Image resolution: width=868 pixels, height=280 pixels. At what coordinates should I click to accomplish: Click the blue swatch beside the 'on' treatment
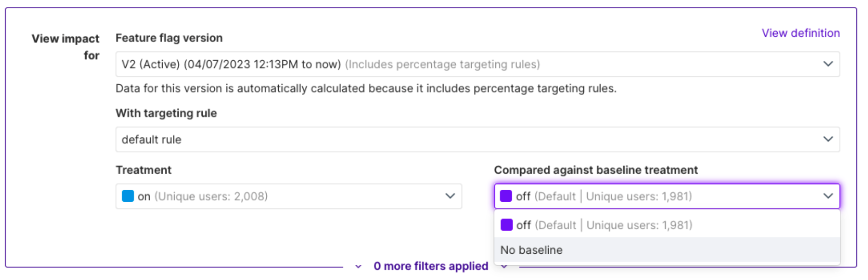click(x=128, y=196)
